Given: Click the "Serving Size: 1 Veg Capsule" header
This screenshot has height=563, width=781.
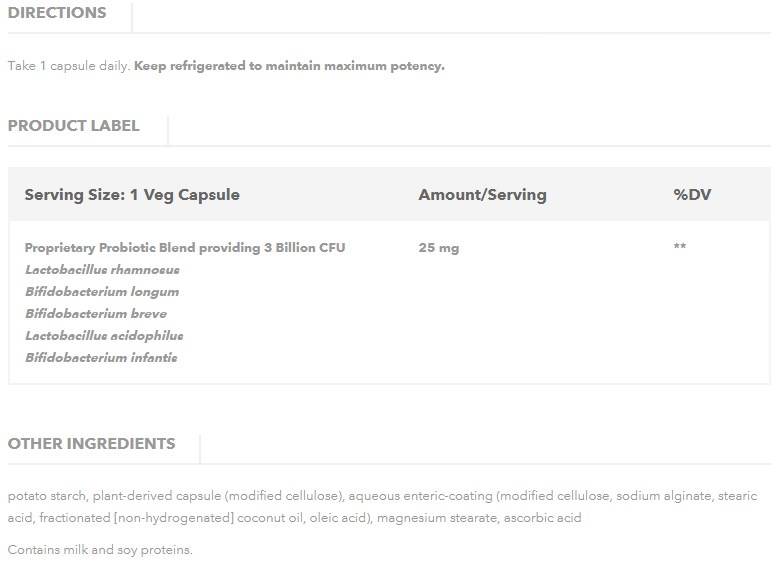Looking at the screenshot, I should click(x=132, y=195).
